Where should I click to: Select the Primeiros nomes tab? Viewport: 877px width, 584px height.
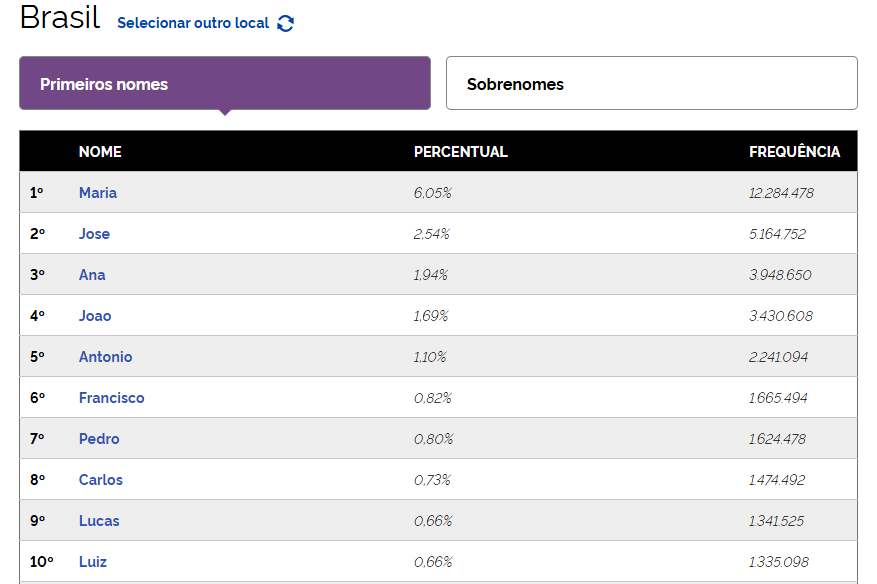tap(225, 83)
